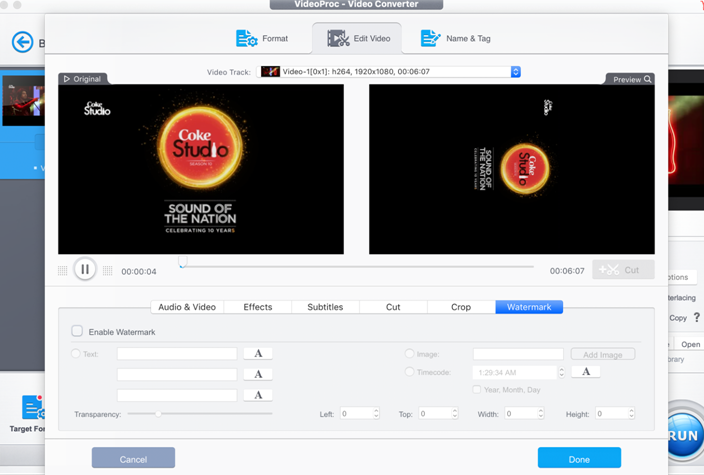The image size is (704, 475).
Task: Click the Preview magnifier icon
Action: point(648,79)
